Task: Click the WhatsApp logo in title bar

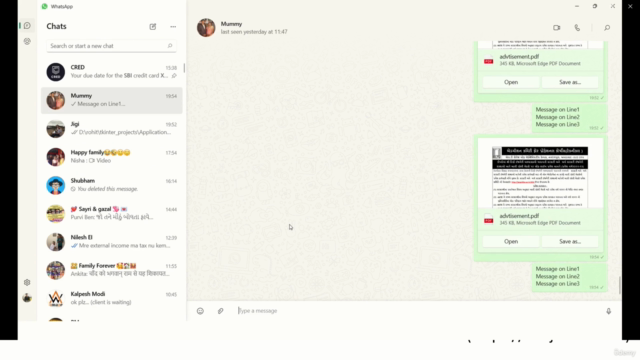Action: tap(44, 6)
